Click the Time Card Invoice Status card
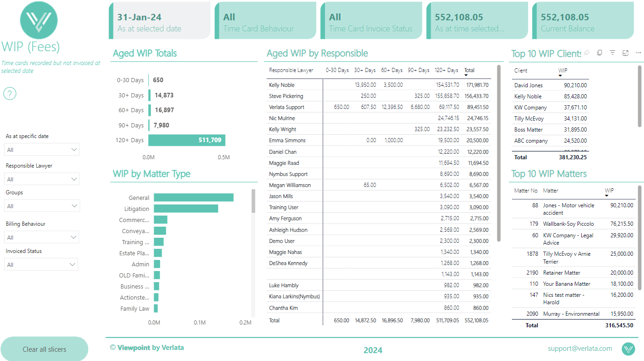This screenshot has width=644, height=361. click(371, 21)
